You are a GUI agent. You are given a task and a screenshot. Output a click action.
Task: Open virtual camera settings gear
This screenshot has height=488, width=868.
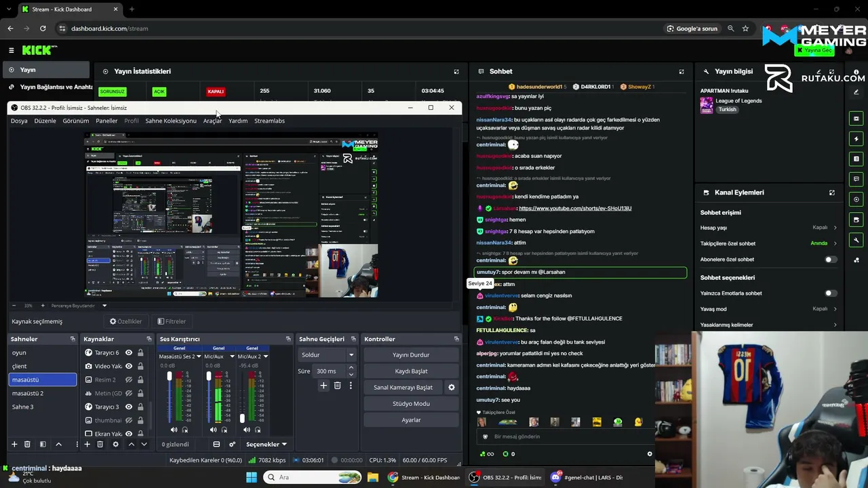coord(451,387)
